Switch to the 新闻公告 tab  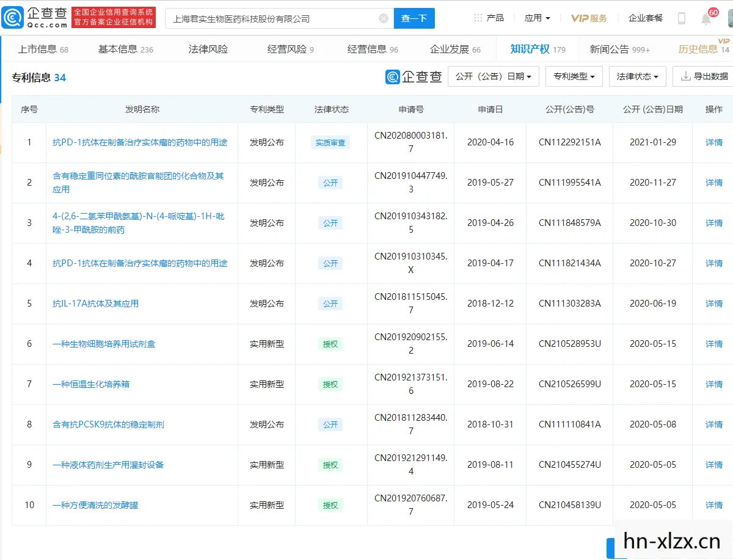620,49
